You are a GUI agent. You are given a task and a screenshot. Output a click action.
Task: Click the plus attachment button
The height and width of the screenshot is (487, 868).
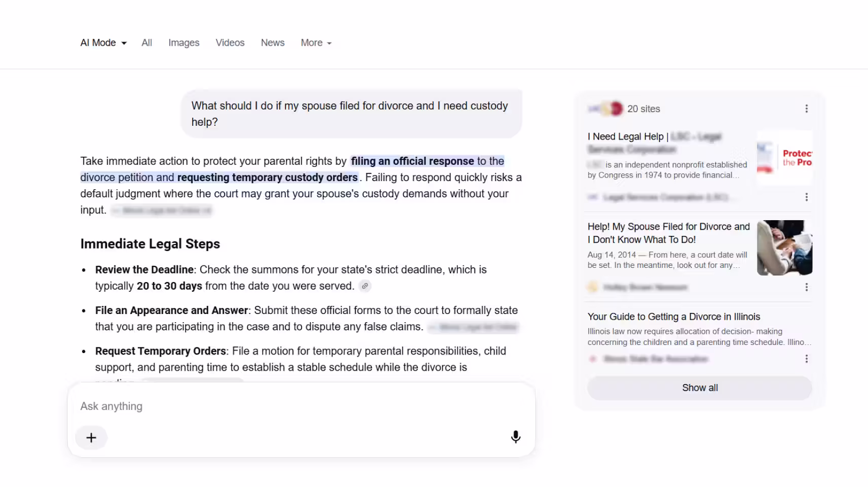(91, 438)
